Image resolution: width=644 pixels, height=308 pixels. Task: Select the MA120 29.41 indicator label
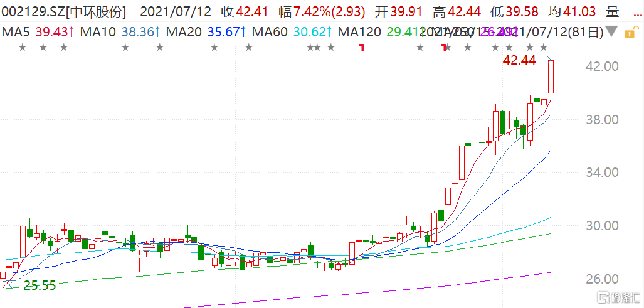point(380,31)
